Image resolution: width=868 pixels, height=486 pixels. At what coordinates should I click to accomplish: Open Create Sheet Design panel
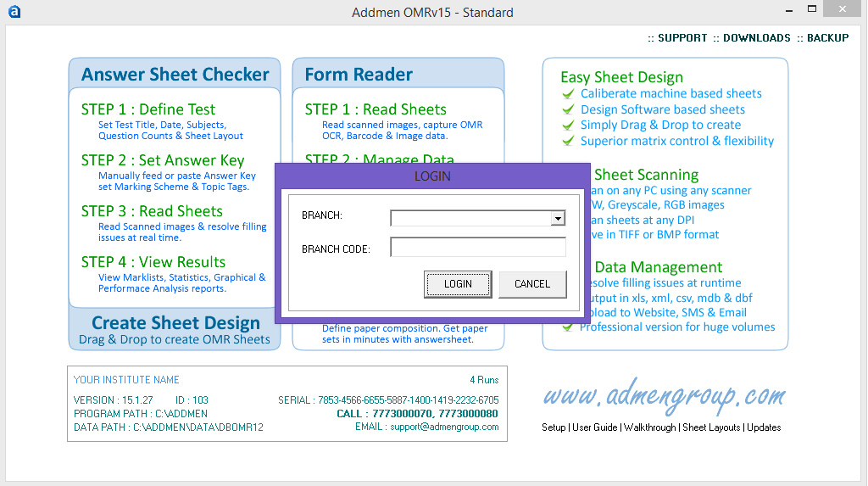175,329
